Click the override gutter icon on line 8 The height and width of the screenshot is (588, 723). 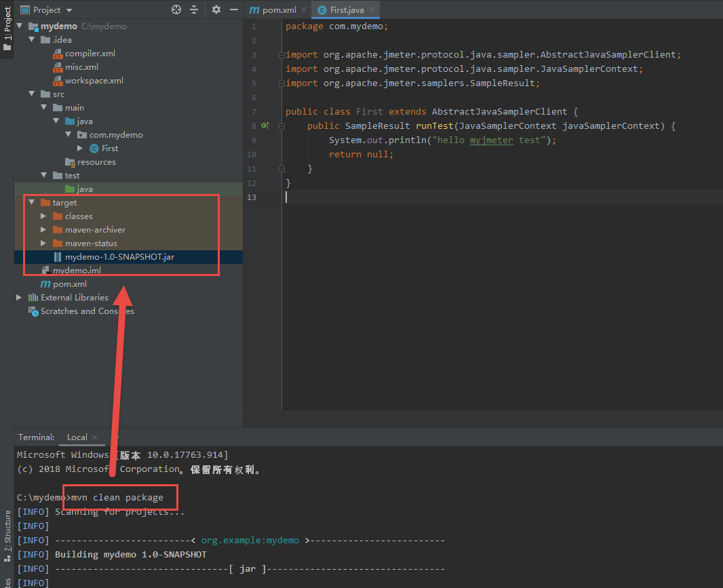tap(265, 125)
